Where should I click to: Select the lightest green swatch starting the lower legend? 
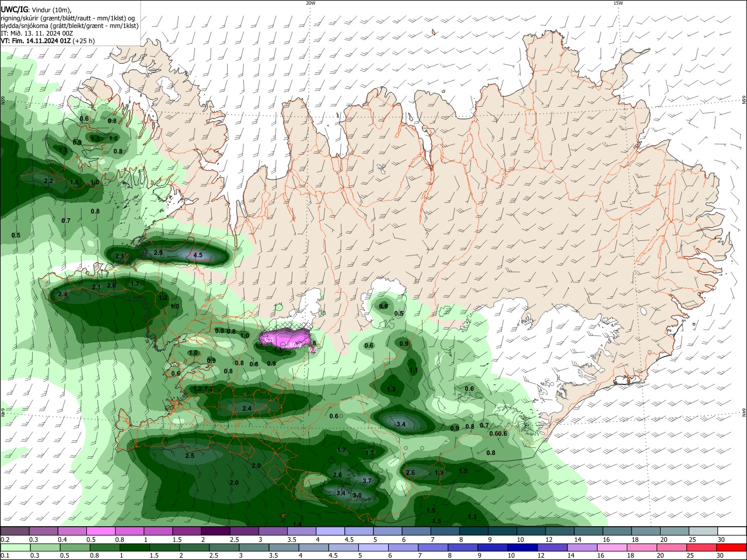15,548
